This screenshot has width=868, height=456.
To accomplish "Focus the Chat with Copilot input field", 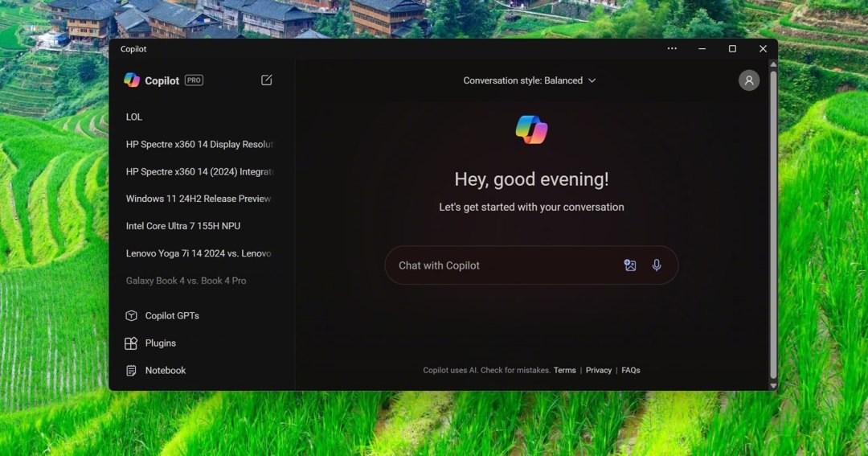I will tap(531, 265).
